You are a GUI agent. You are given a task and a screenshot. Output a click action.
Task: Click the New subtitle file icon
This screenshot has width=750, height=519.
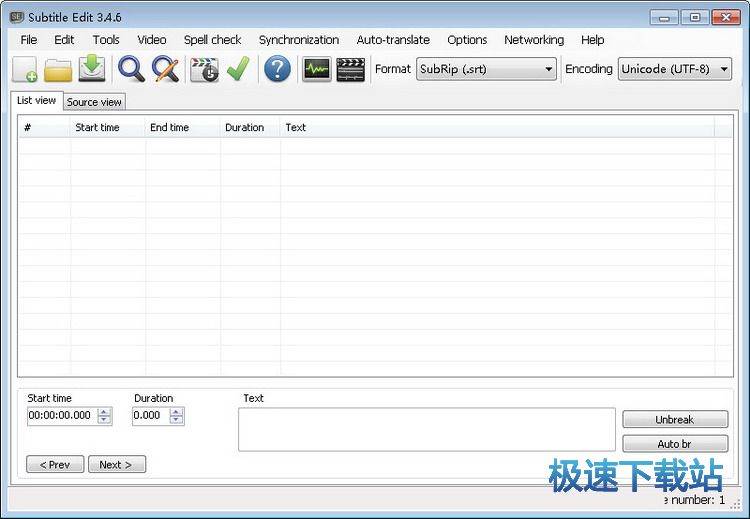25,69
